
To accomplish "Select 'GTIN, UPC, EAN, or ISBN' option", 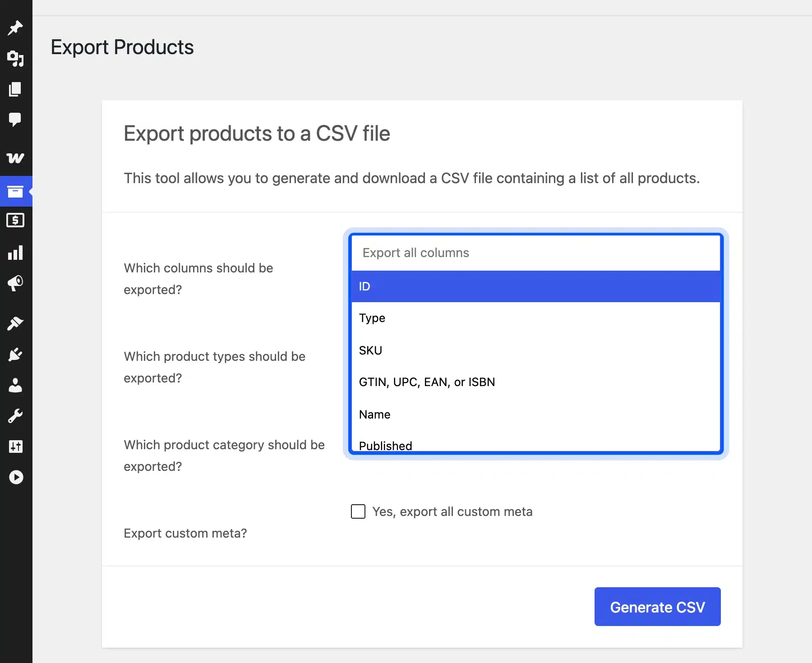I will pos(536,382).
